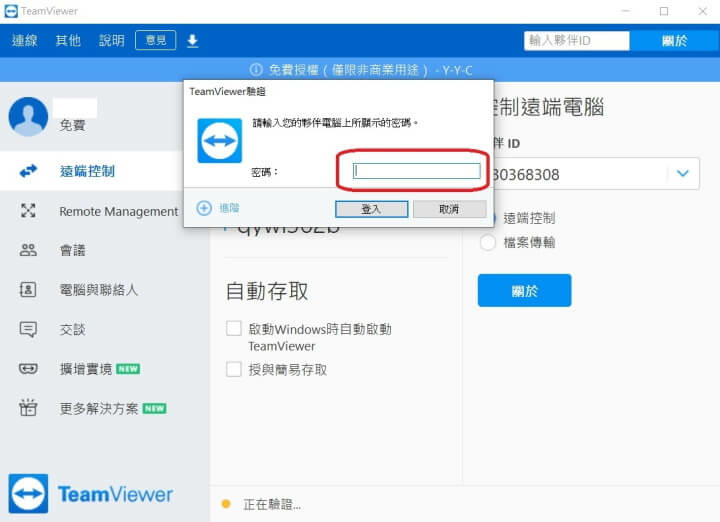Open the 說明 menu

click(x=112, y=40)
